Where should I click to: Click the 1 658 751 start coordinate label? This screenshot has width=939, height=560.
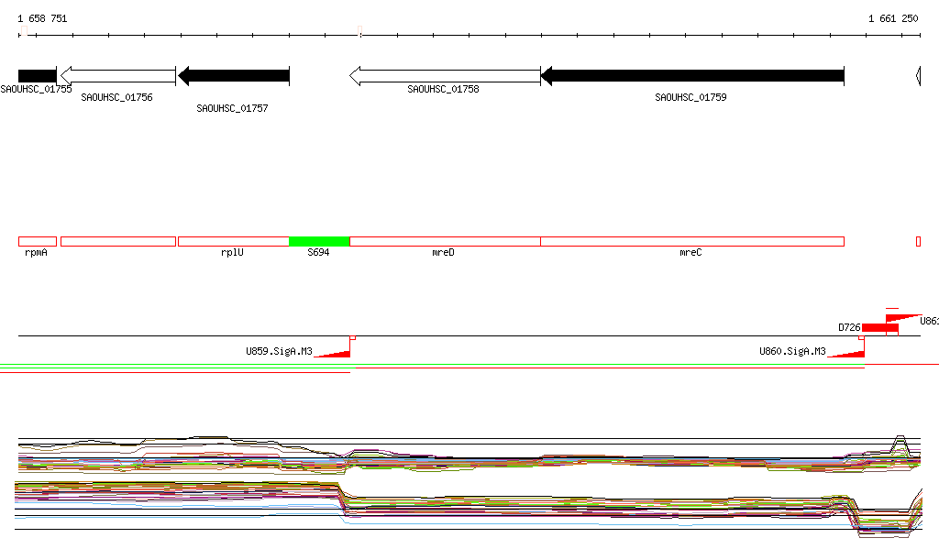[42, 18]
